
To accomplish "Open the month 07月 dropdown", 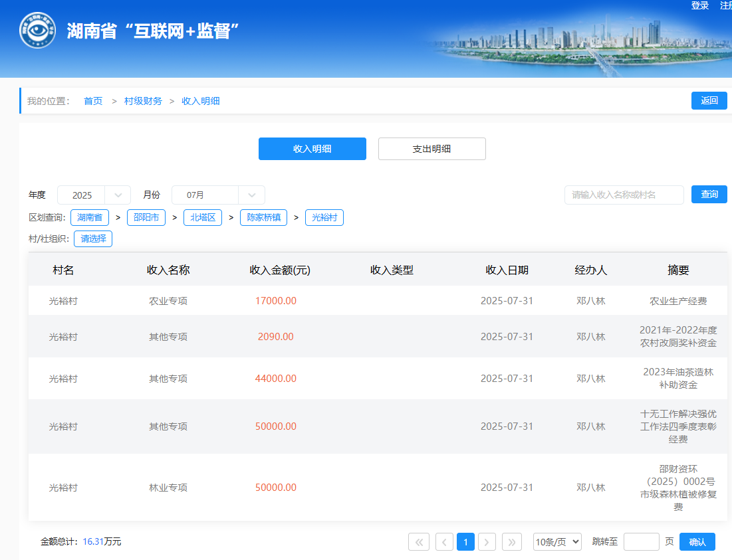I will (x=218, y=195).
